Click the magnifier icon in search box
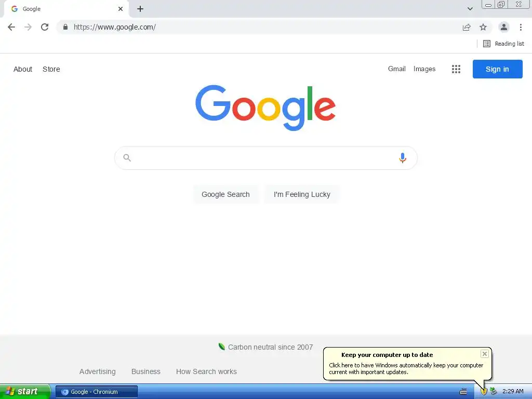Screen dimensions: 532x399 click(127, 158)
